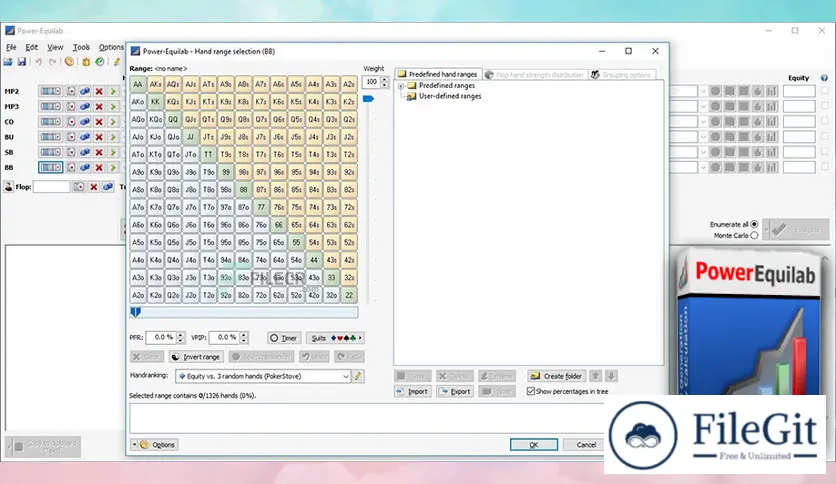Click the green clock toolbar icon
The image size is (836, 484).
[100, 62]
